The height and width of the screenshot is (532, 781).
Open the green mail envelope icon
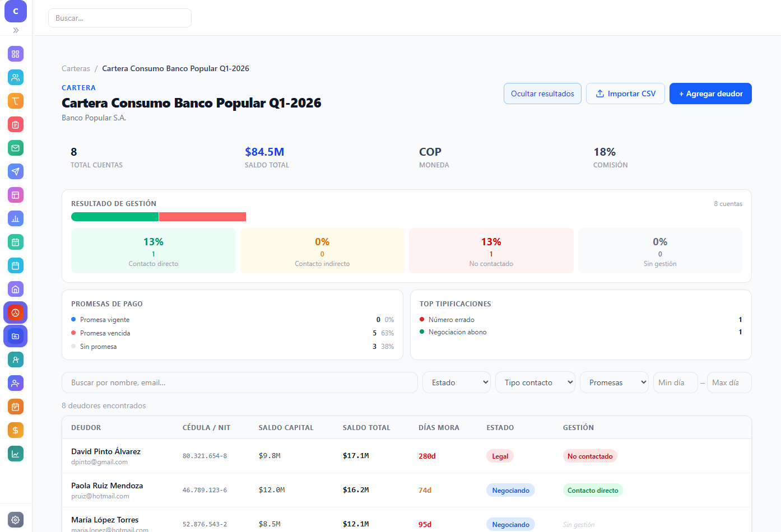click(16, 148)
